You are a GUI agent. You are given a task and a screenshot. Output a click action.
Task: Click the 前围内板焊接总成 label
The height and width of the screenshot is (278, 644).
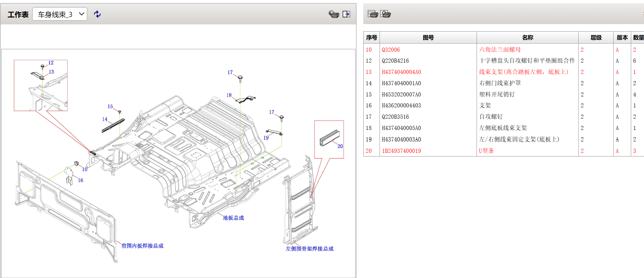click(x=142, y=246)
